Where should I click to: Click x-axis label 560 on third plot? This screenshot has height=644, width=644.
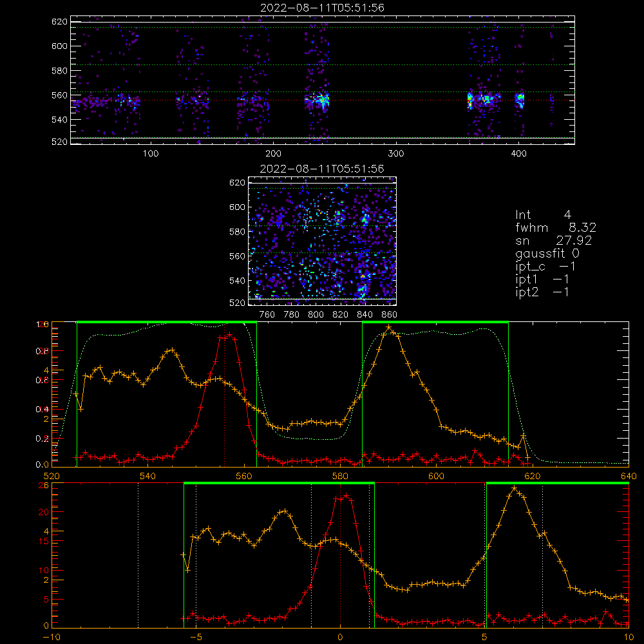pos(244,477)
